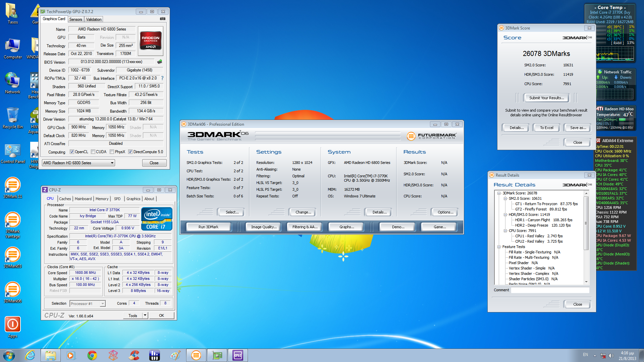Collapse the HDR/SM3.0 Score 11419 node
Image resolution: width=644 pixels, height=362 pixels.
[x=505, y=215]
